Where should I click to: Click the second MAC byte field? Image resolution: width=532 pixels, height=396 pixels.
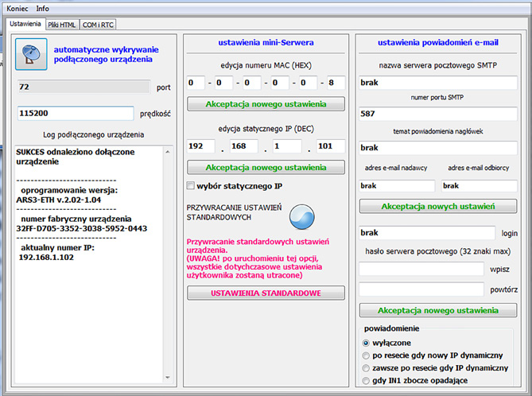click(x=224, y=83)
